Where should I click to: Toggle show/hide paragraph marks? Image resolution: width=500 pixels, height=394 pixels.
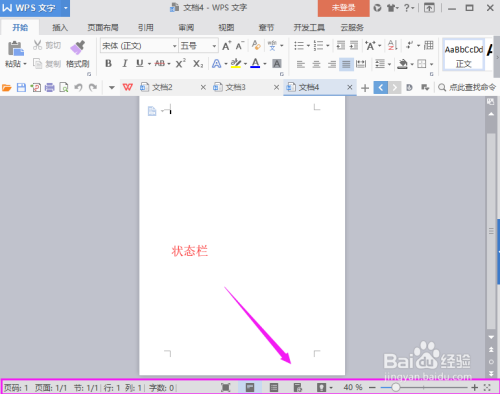coord(410,45)
